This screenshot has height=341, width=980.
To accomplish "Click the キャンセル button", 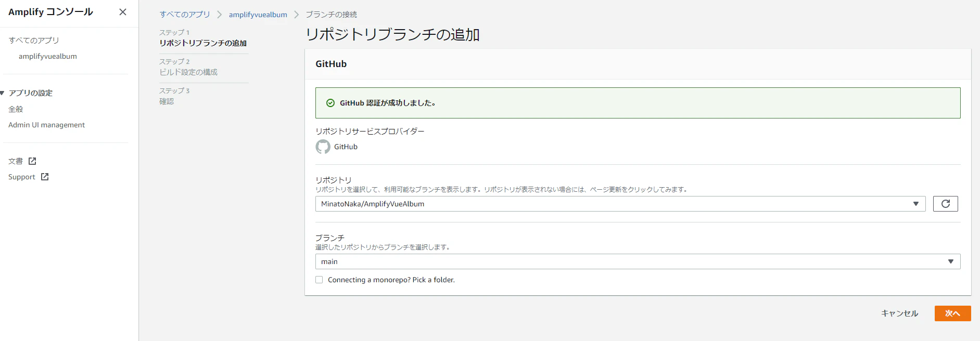I will tap(899, 313).
